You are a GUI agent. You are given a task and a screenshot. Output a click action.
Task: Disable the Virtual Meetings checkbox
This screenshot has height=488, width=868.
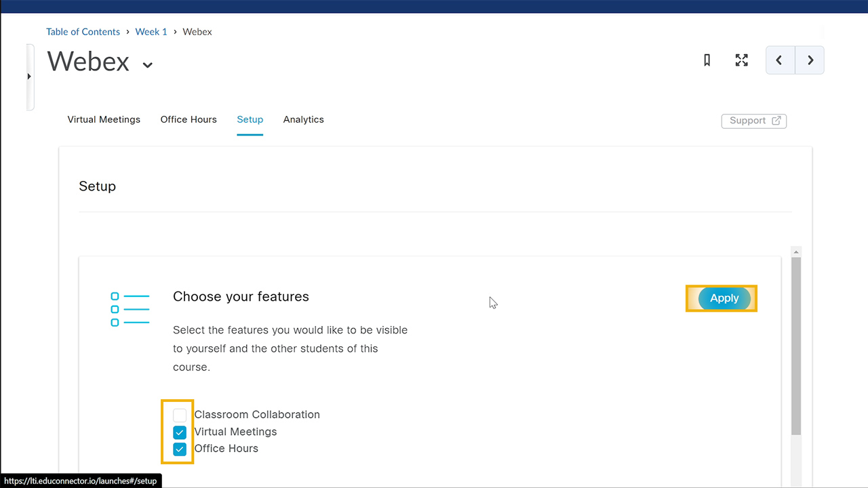click(179, 432)
